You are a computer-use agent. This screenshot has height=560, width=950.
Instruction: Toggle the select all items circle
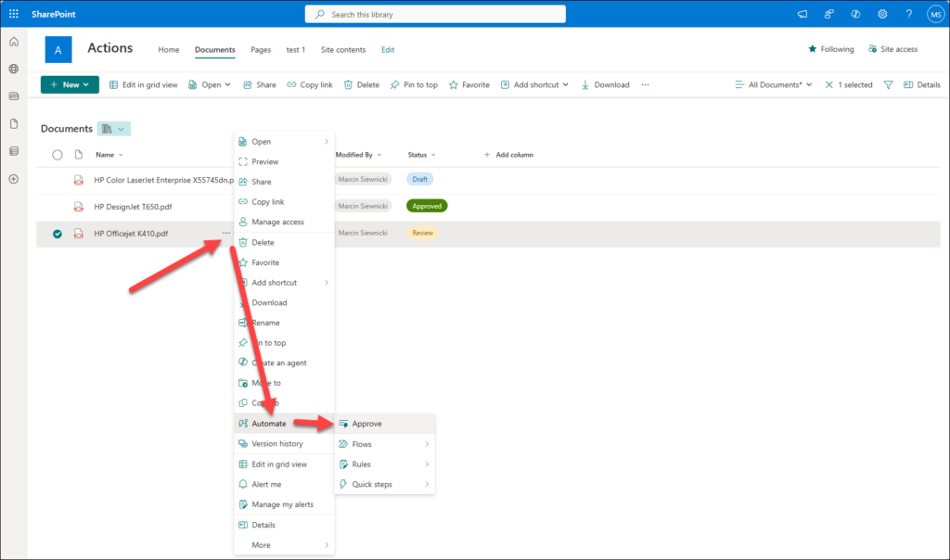57,155
